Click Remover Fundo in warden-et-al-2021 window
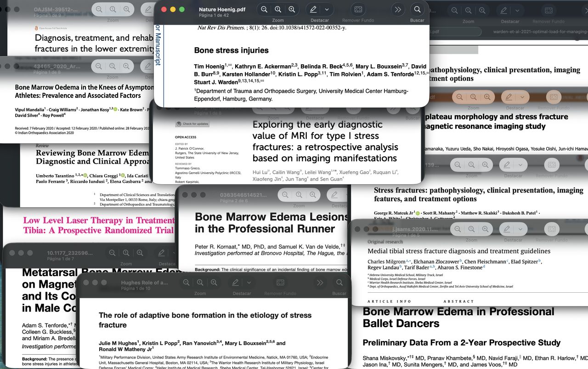This screenshot has width=588, height=369. (549, 10)
